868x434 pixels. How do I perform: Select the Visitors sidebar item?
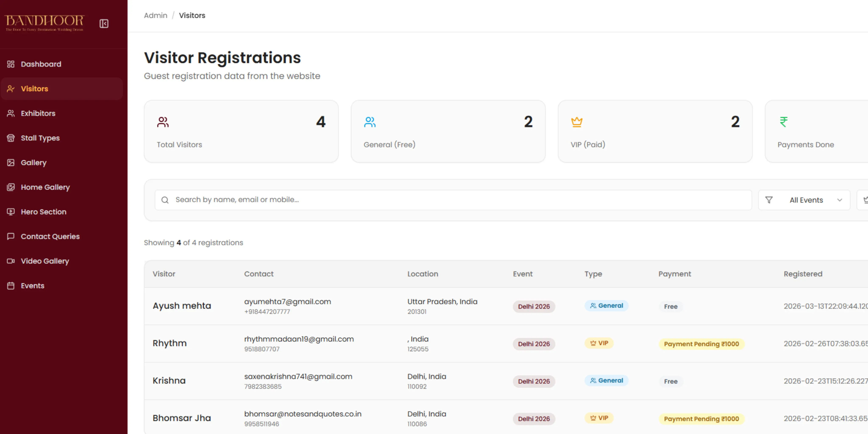[x=34, y=89]
